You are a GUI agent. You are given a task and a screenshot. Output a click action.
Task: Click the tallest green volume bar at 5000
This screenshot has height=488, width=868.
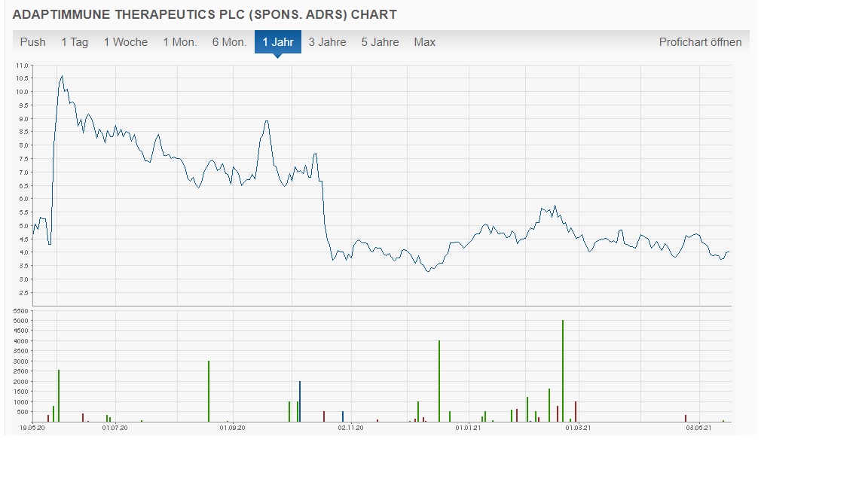coord(562,371)
